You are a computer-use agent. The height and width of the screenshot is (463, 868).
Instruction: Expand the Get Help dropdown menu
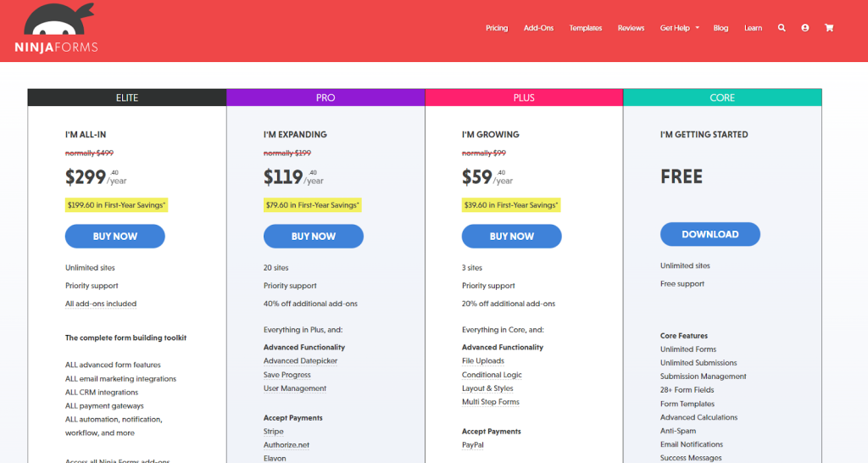679,28
